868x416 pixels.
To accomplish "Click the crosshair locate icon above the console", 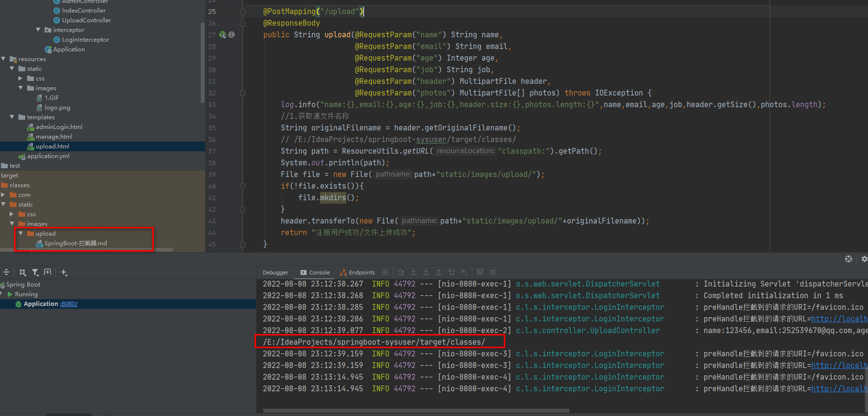I will [849, 259].
